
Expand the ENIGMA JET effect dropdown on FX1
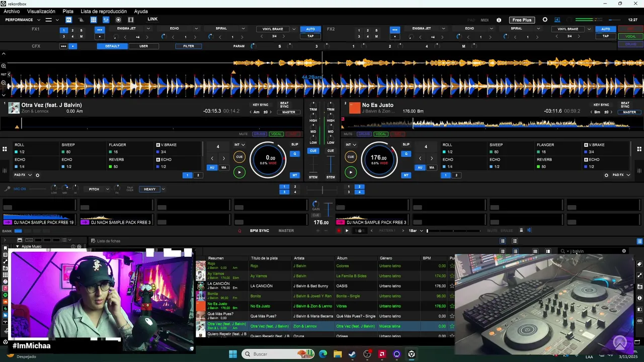pyautogui.click(x=148, y=29)
